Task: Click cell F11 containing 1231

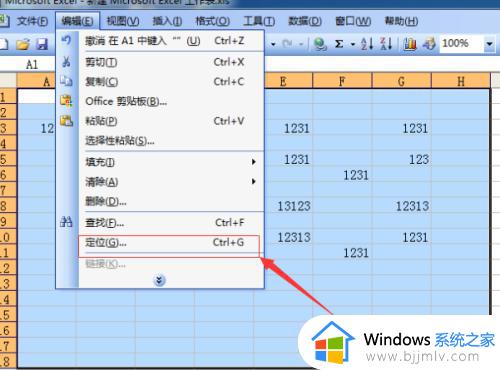Action: [x=342, y=253]
